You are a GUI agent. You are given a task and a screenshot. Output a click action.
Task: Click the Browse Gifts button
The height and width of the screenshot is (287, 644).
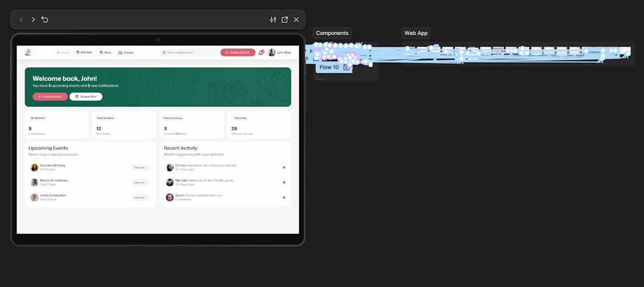[86, 97]
